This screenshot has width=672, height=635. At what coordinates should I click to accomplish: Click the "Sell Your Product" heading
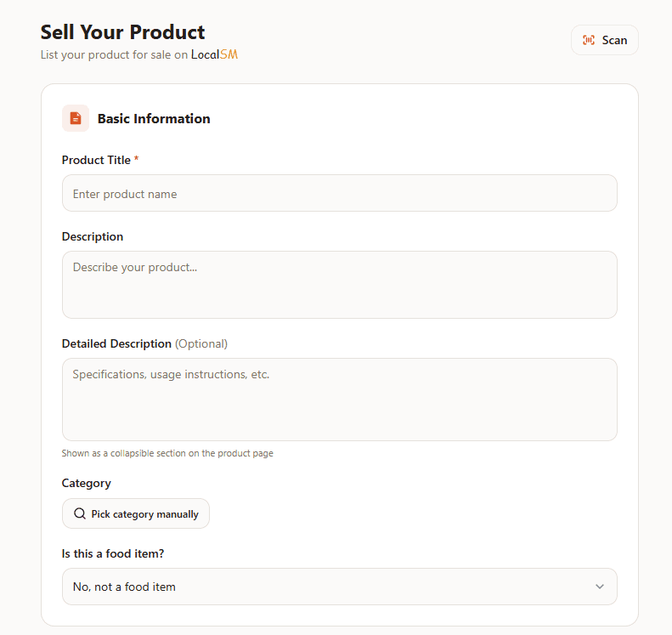pos(123,32)
